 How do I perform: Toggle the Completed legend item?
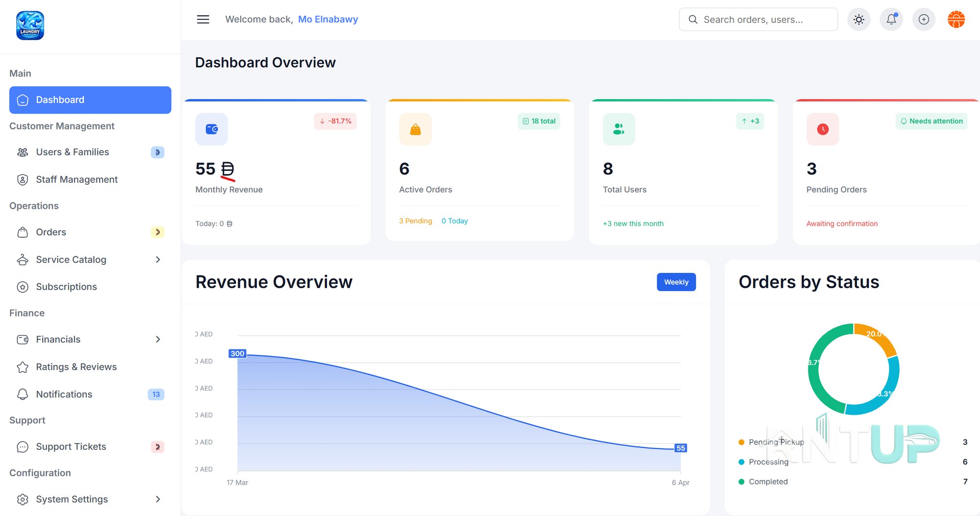[x=763, y=482]
